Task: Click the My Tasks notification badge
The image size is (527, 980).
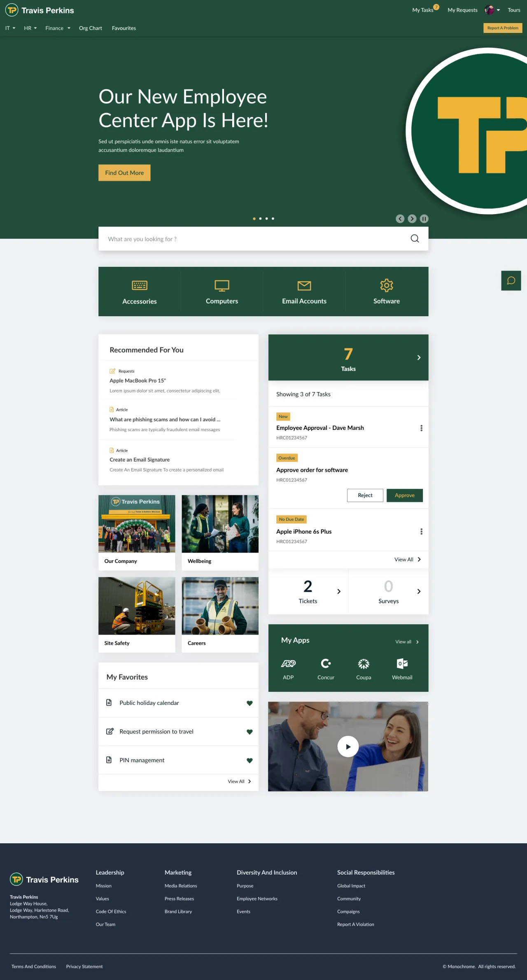Action: (436, 7)
